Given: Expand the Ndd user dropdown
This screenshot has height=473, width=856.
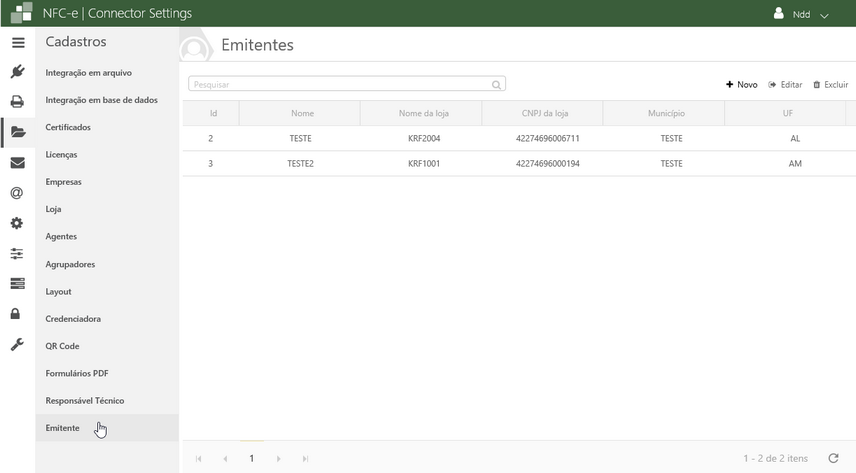Looking at the screenshot, I should [803, 15].
